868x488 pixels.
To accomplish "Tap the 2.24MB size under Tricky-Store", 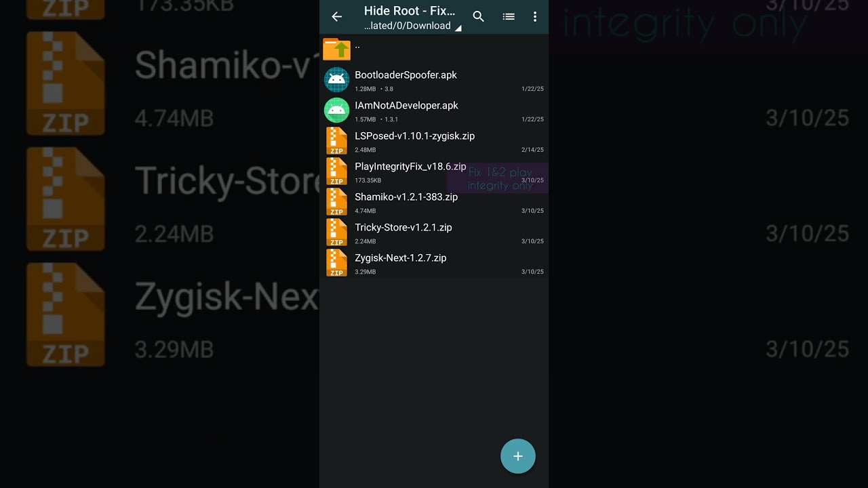I will click(x=365, y=241).
